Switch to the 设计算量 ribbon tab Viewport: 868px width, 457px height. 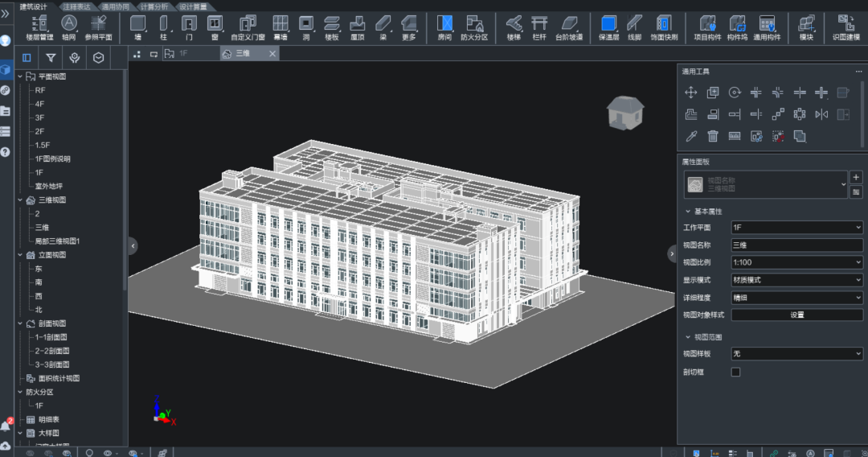tap(193, 6)
